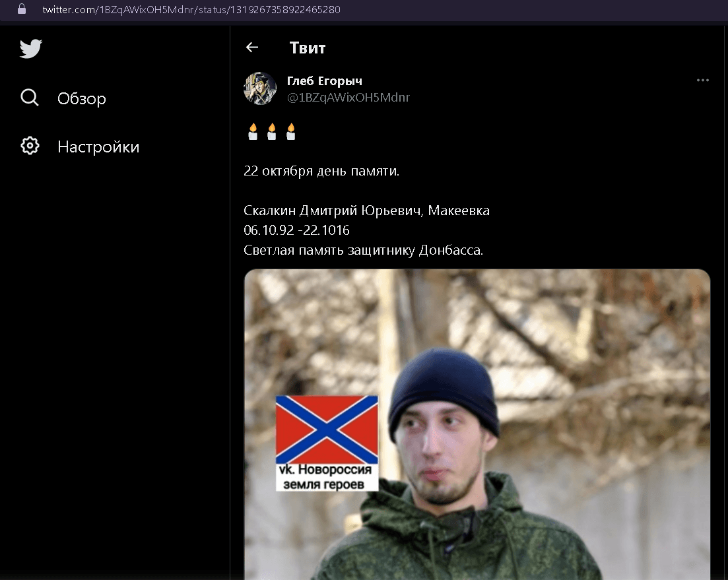
Task: Click the @1BZqAWixOH5Mdnr handle
Action: pyautogui.click(x=348, y=98)
